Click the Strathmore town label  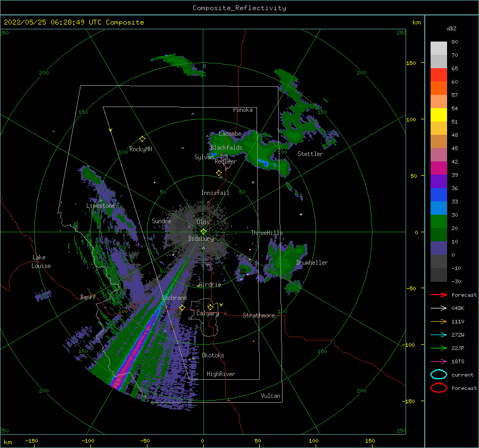(x=259, y=315)
